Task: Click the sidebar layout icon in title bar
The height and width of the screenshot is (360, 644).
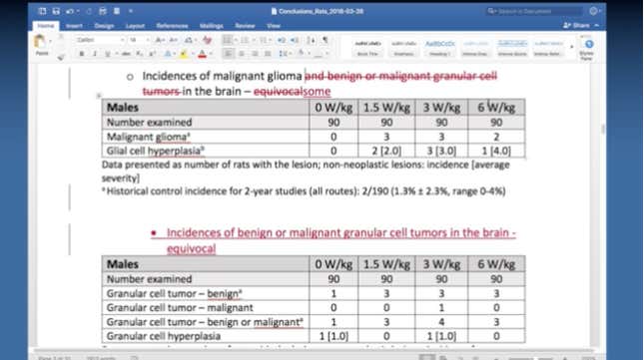Action: point(42,11)
